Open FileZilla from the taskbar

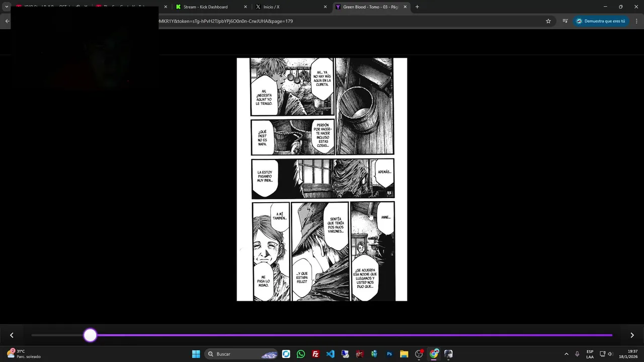tap(315, 354)
